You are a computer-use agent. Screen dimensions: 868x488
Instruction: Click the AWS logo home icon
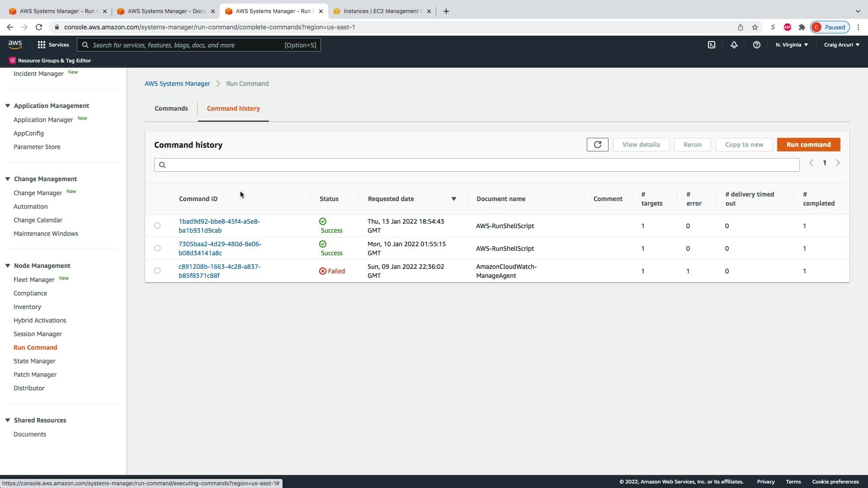tap(15, 44)
